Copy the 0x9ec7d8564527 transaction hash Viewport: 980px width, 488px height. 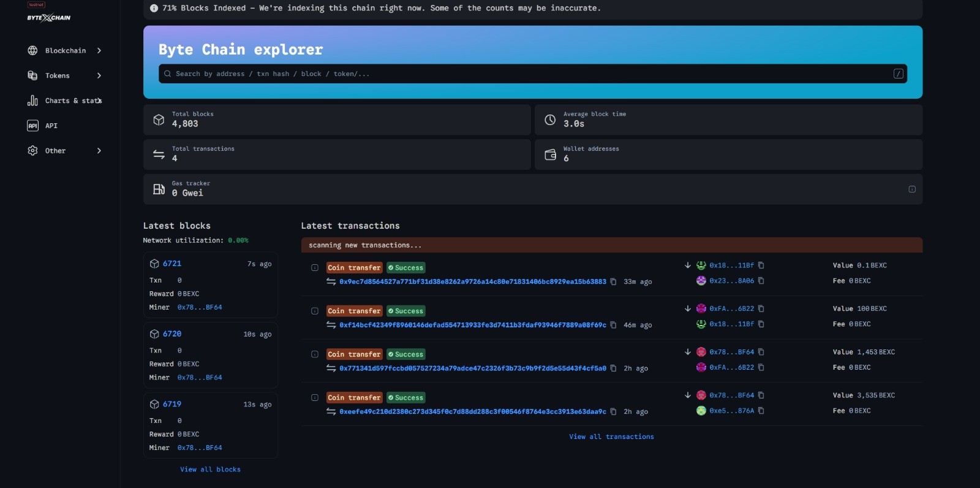[613, 282]
